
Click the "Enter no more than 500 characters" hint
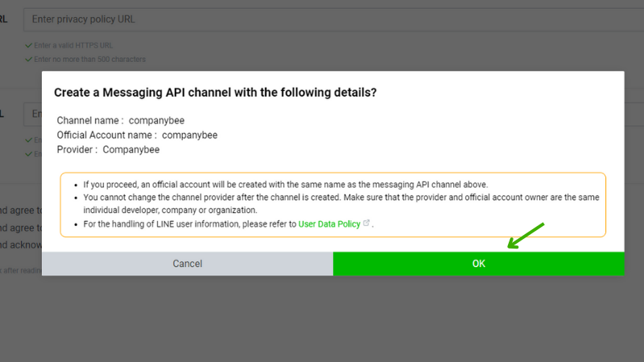(89, 60)
